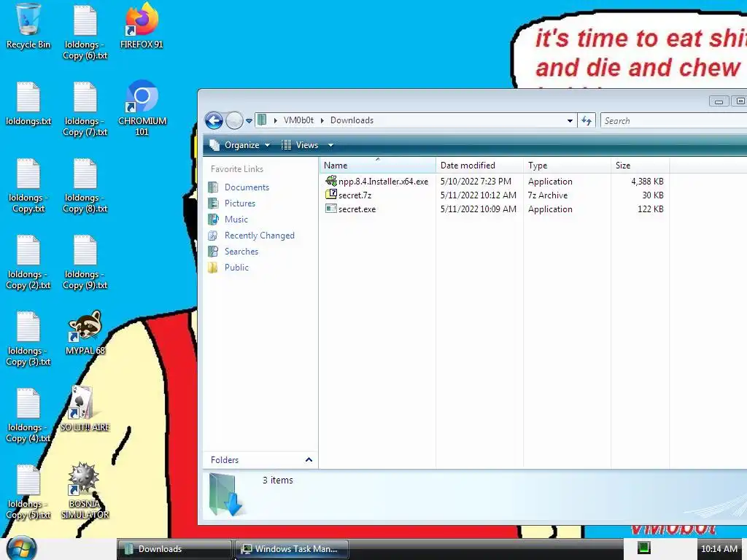
Task: Launch CHROMIUM 101 shortcut
Action: tap(142, 108)
